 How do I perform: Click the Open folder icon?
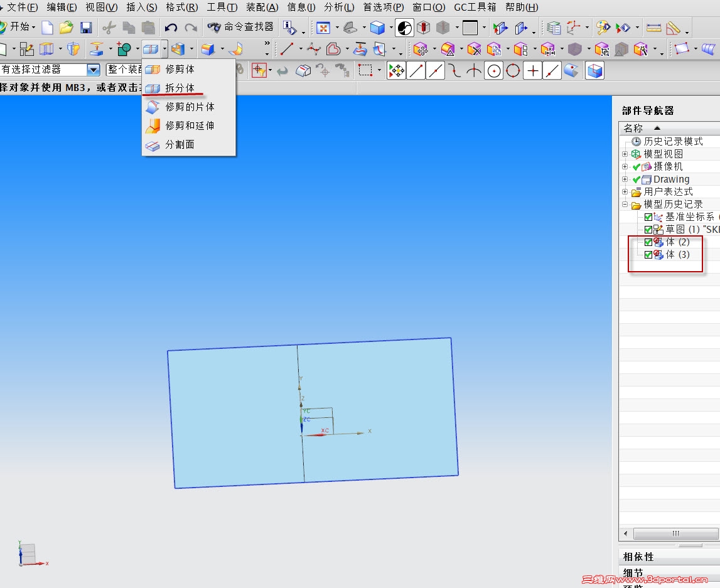point(66,28)
